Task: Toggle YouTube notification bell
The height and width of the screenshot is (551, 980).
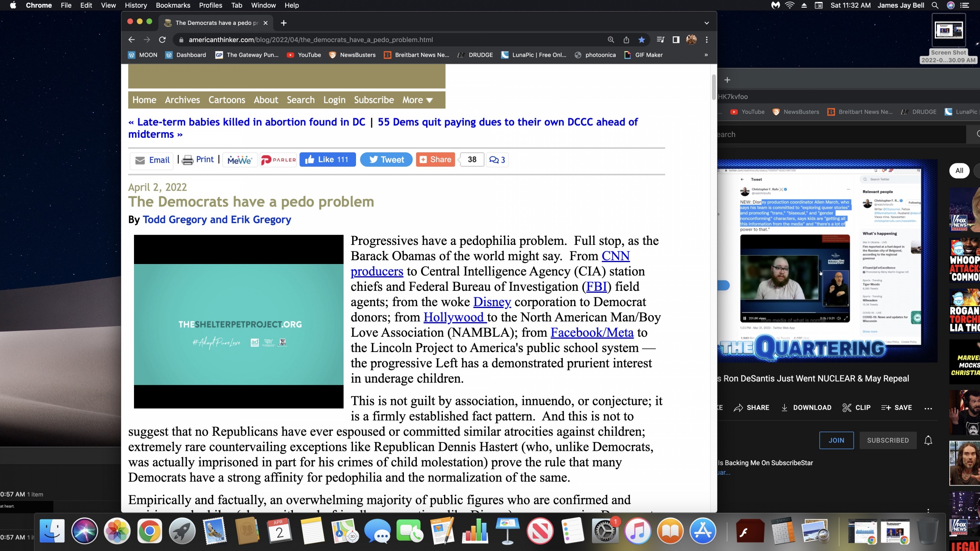Action: (928, 440)
